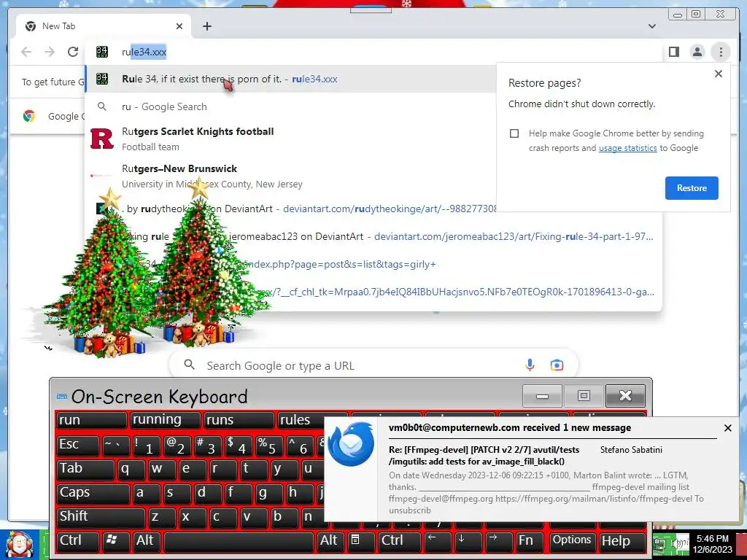Pick the 'run' word prediction
This screenshot has width=747, height=560.
(91, 419)
